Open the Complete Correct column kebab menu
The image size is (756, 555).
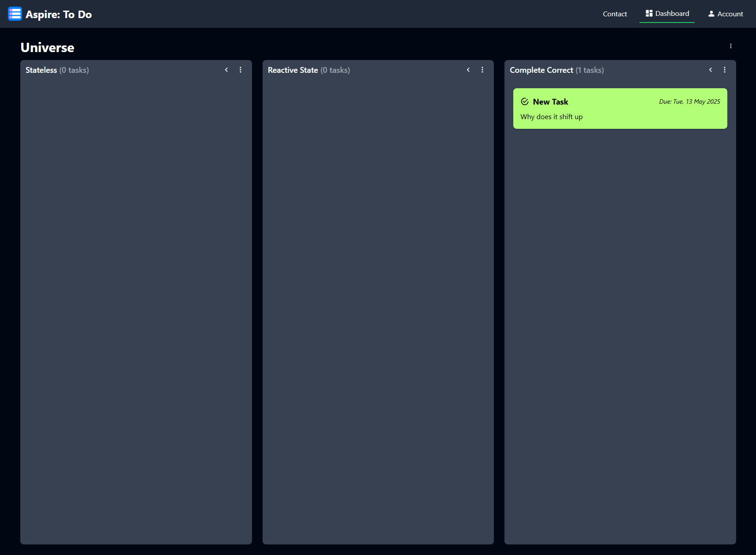[724, 70]
